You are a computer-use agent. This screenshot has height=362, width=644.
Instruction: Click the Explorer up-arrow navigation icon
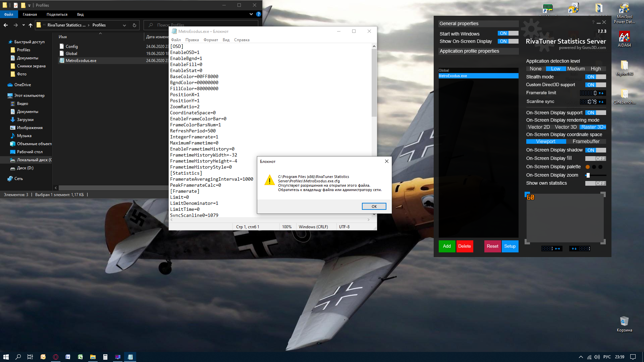click(31, 25)
